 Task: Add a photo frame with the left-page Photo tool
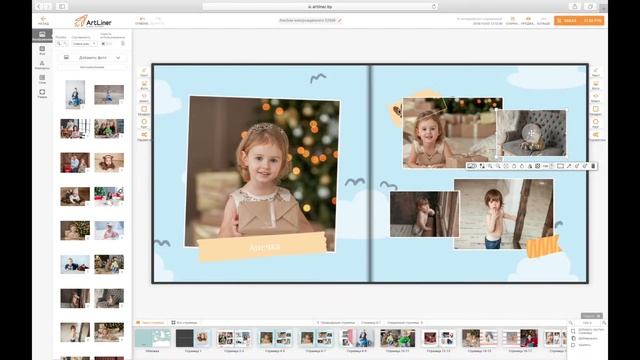tap(144, 85)
